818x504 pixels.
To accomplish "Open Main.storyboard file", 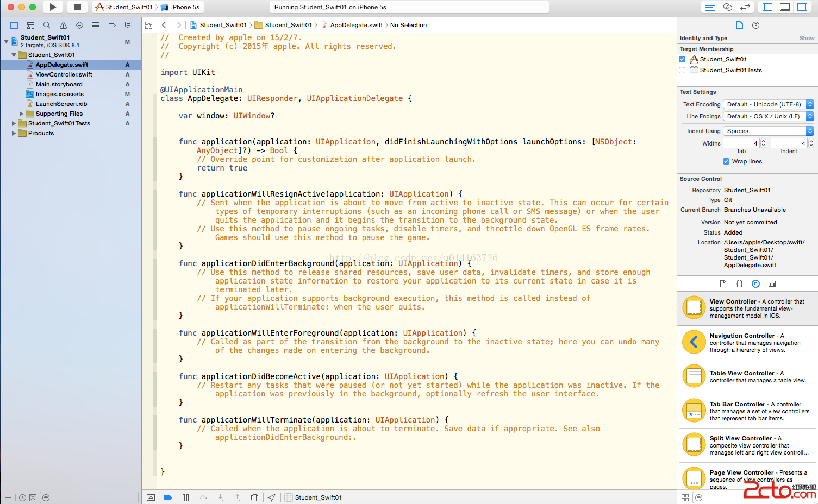I will [59, 84].
